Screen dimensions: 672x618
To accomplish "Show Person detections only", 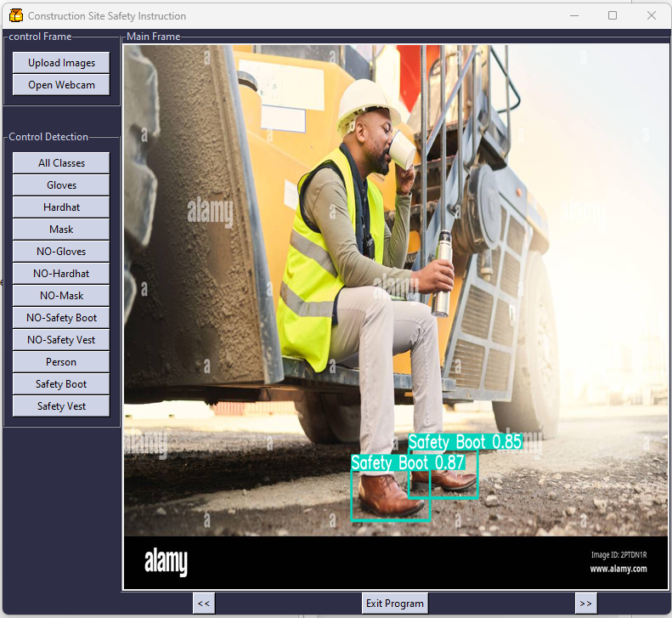I will 61,362.
